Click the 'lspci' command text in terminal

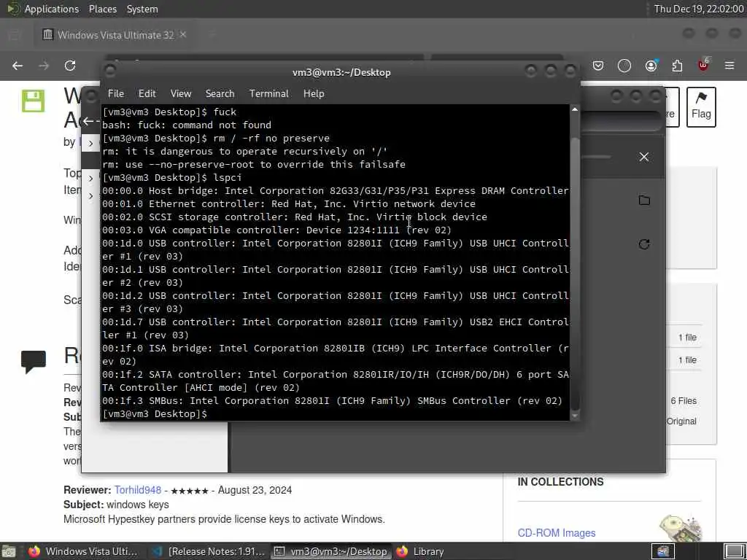tap(228, 177)
